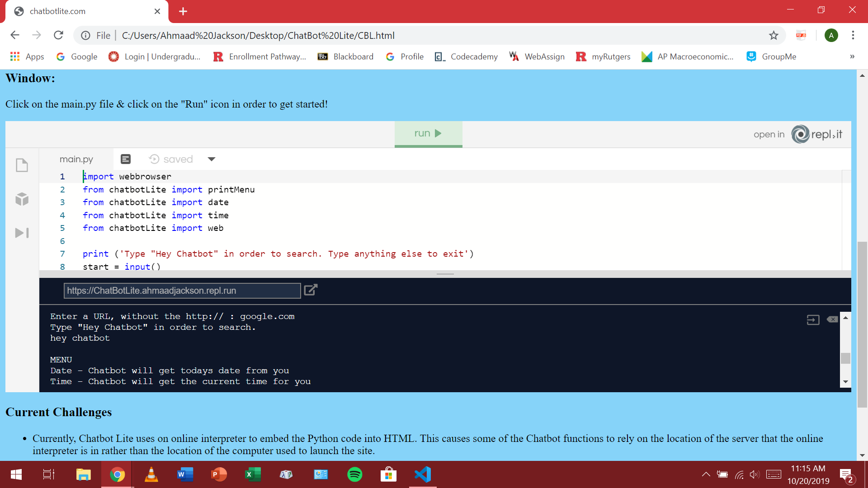Open repl output in new tab icon

coord(311,290)
